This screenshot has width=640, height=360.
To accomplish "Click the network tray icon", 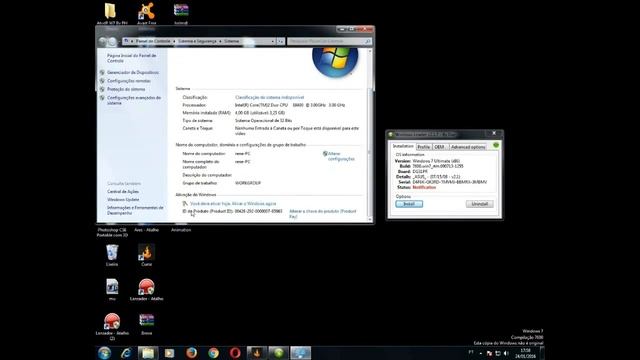I will coord(498,353).
